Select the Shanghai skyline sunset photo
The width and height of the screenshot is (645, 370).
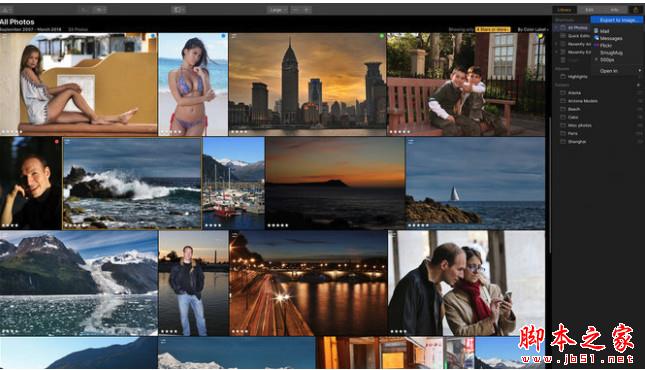click(x=307, y=84)
